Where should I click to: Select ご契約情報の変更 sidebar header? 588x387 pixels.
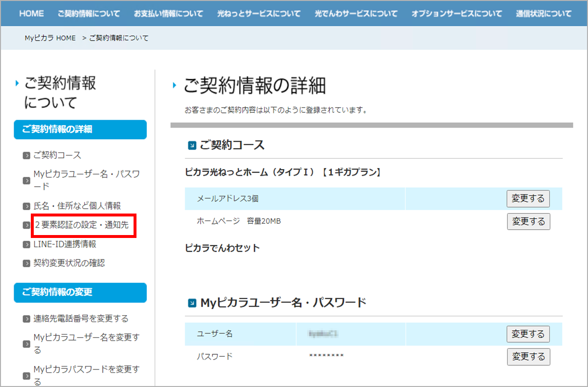coord(80,292)
